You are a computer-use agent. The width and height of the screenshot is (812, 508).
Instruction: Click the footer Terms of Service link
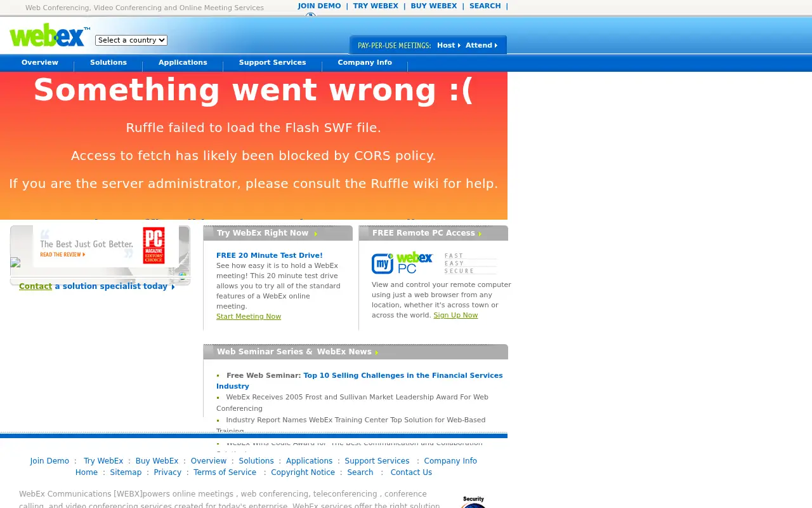(x=225, y=472)
